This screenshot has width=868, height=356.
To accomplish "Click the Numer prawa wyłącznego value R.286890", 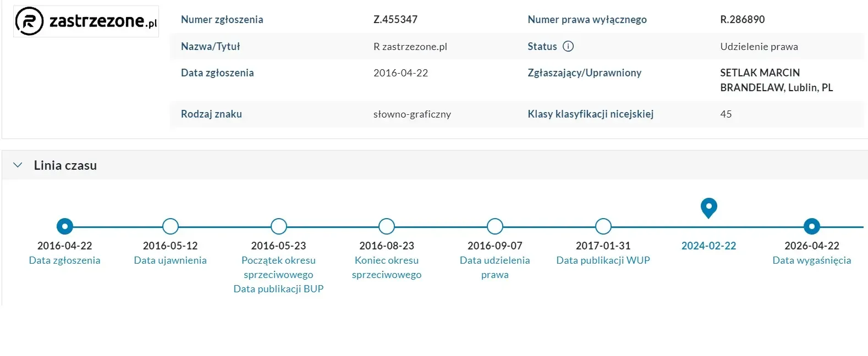I will (742, 19).
